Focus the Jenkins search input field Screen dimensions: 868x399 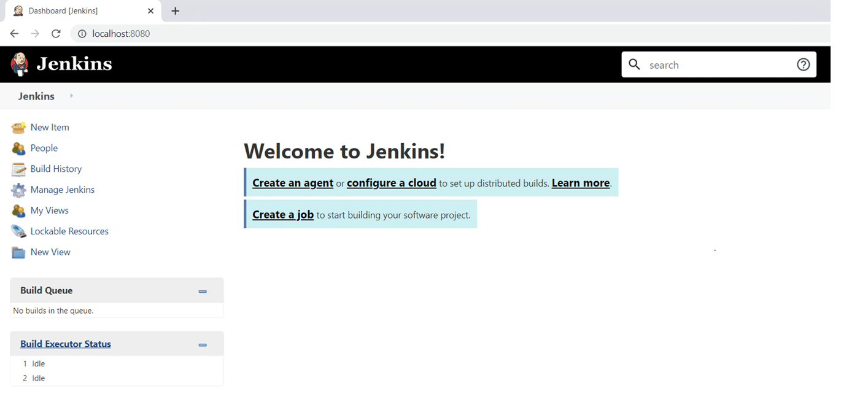tap(719, 64)
